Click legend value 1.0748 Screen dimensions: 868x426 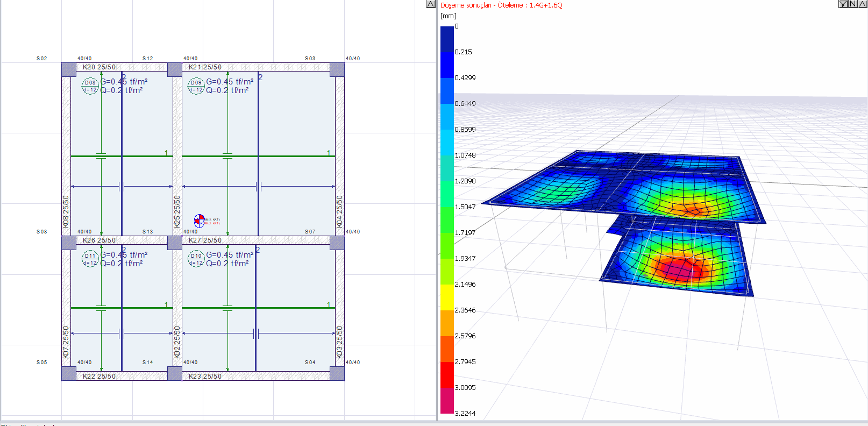click(x=465, y=155)
